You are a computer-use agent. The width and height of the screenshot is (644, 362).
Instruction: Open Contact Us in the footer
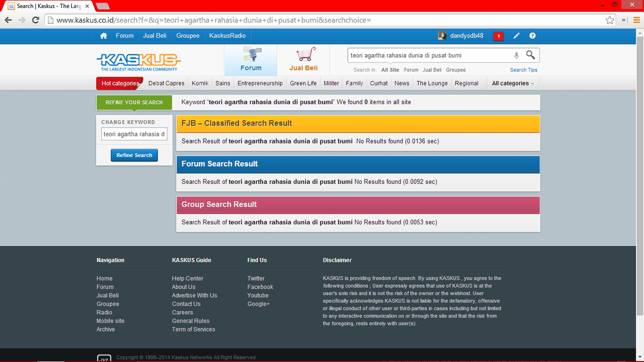(186, 304)
